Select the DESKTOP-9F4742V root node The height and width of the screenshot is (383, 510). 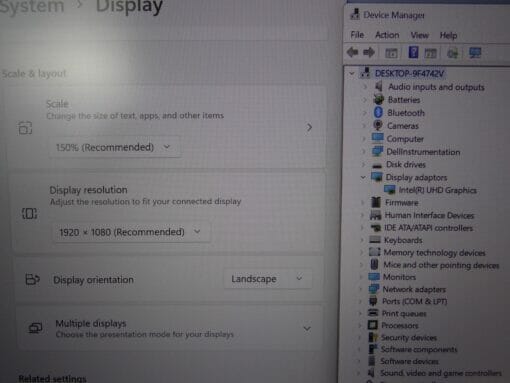point(409,73)
